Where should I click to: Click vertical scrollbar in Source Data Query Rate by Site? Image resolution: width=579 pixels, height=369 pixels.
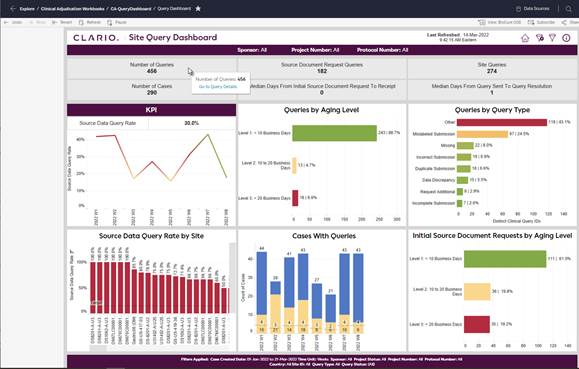pyautogui.click(x=233, y=278)
